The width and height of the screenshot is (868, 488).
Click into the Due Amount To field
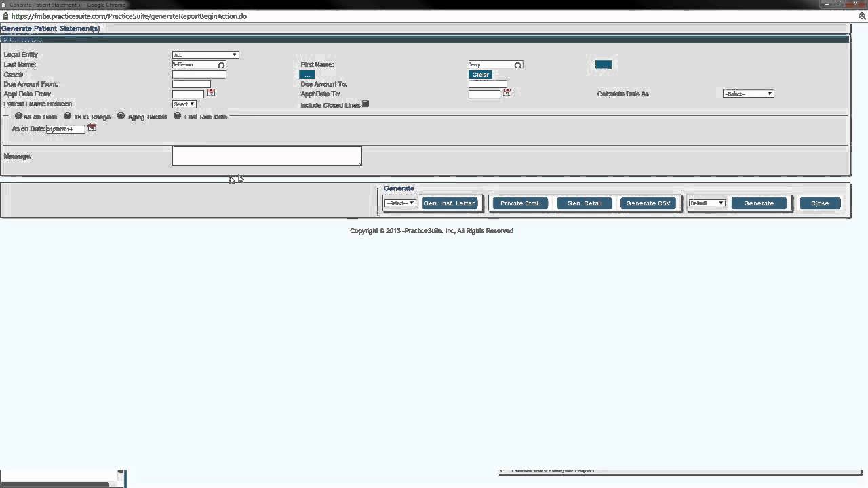[488, 84]
